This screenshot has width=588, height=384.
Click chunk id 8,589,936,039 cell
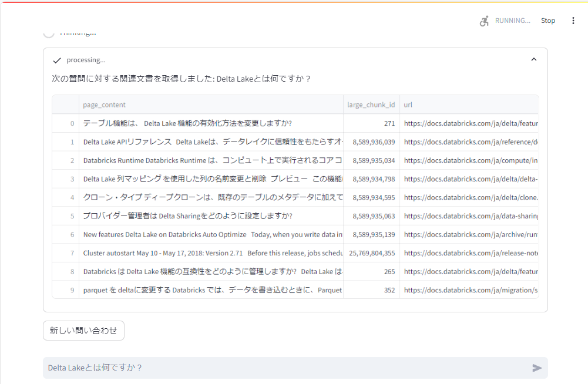coord(371,142)
